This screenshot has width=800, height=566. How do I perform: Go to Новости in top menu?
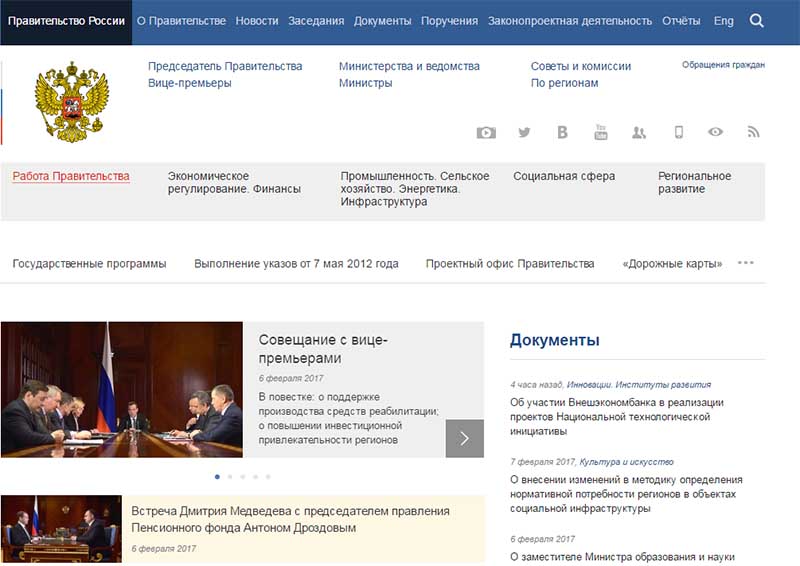coord(257,21)
